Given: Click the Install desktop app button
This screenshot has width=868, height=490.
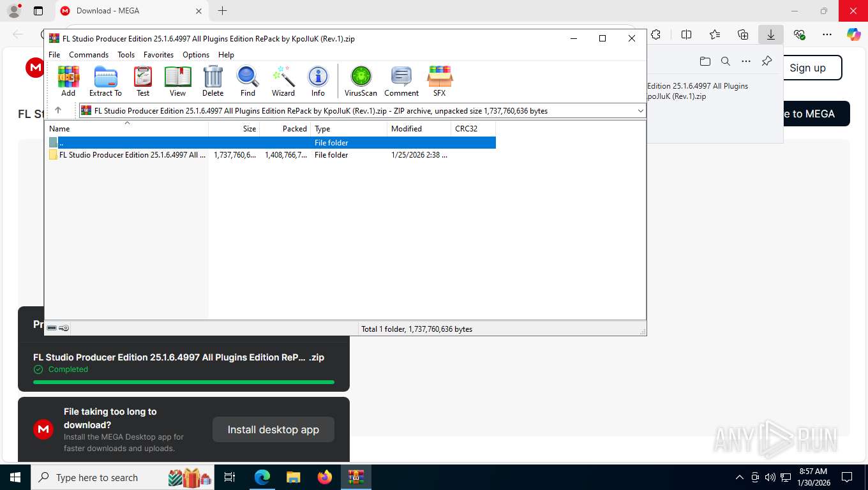Looking at the screenshot, I should coord(273,429).
